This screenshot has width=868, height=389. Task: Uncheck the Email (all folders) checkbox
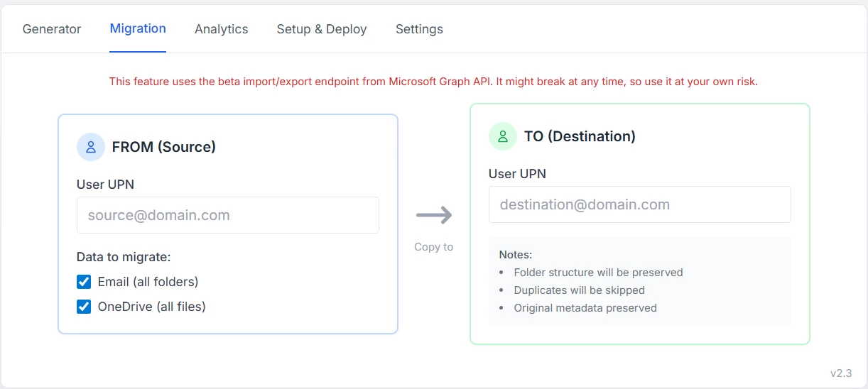[x=84, y=282]
